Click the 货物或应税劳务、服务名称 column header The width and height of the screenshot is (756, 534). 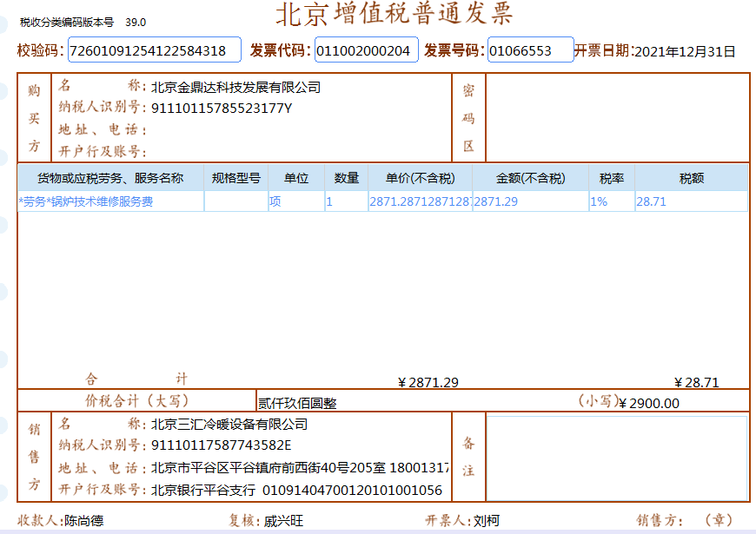pos(110,178)
